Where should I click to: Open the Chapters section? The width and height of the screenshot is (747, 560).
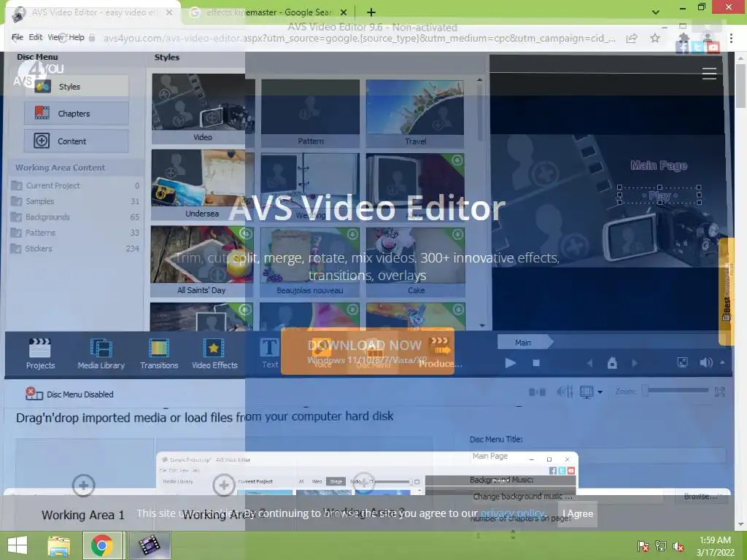pos(76,113)
